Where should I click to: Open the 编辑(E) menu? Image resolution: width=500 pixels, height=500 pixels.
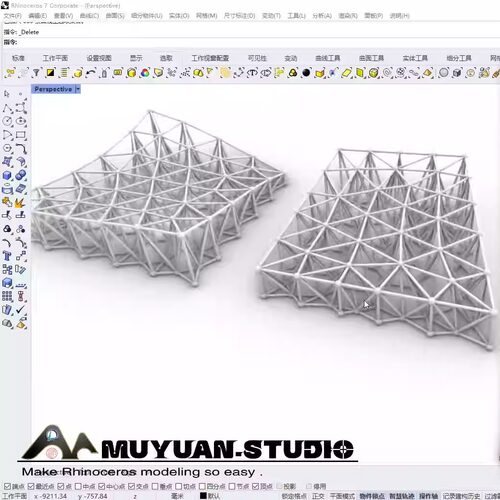tap(38, 16)
